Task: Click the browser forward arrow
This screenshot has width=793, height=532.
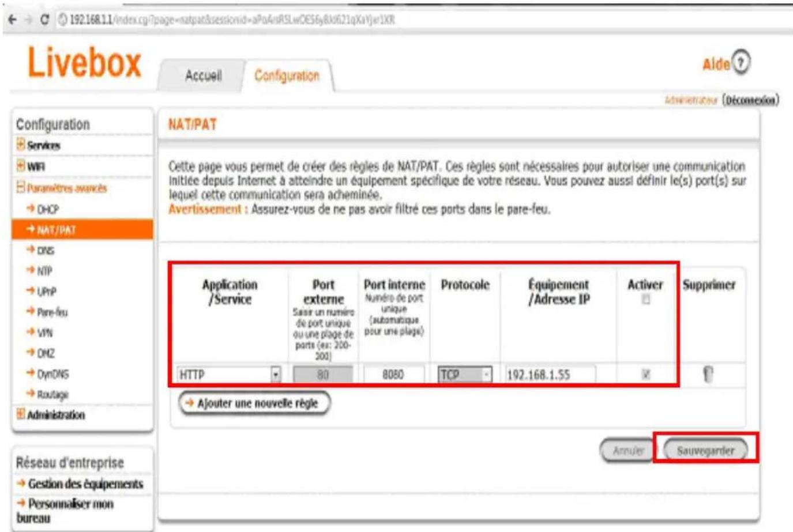Action: coord(28,20)
